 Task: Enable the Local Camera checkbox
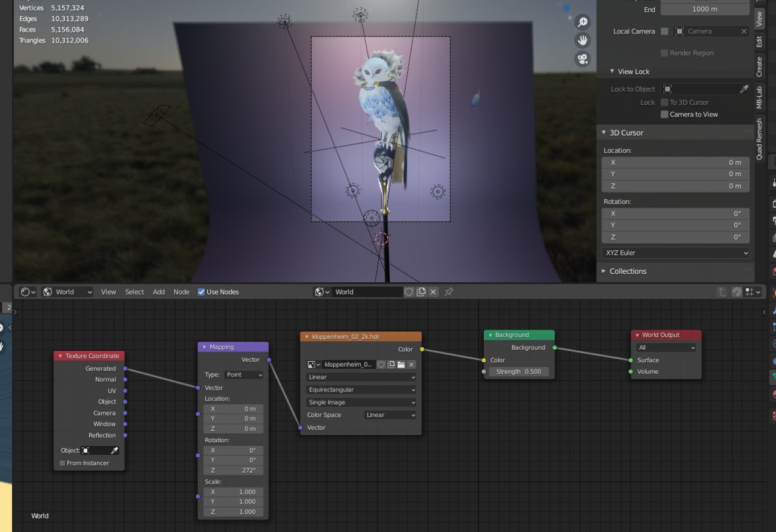pos(664,32)
